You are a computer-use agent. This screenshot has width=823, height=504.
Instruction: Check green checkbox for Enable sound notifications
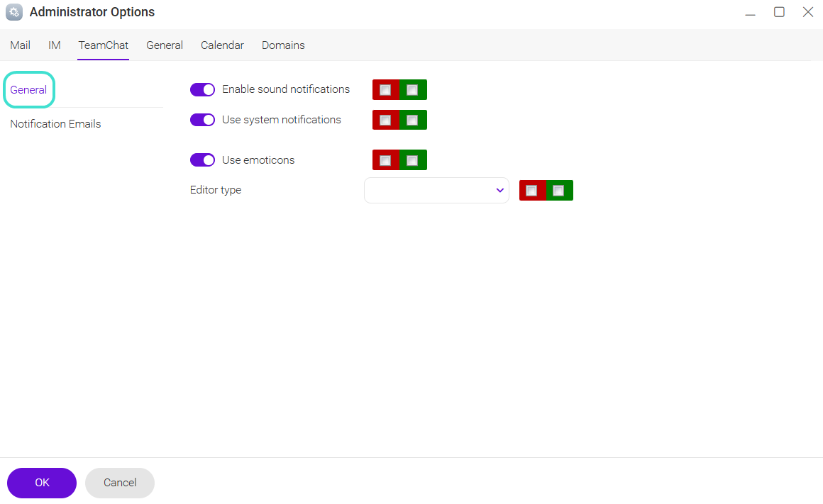pyautogui.click(x=412, y=90)
